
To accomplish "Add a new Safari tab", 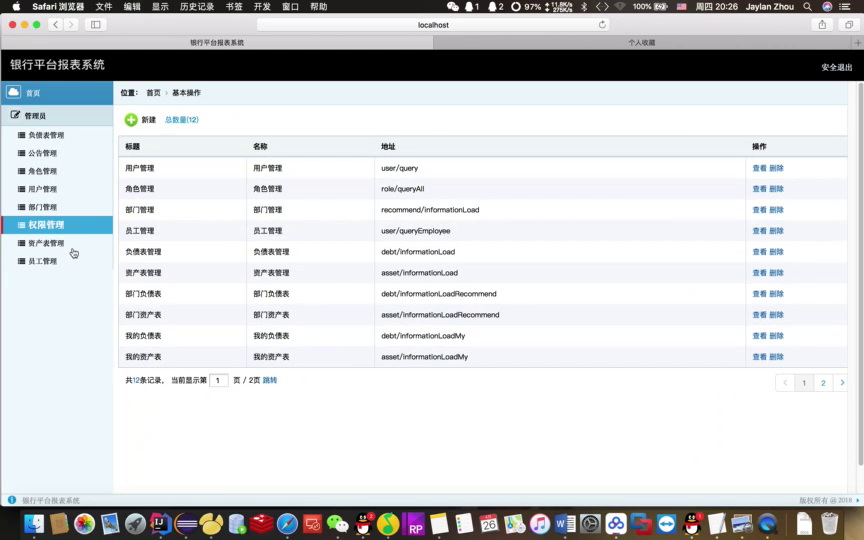I will (x=857, y=42).
